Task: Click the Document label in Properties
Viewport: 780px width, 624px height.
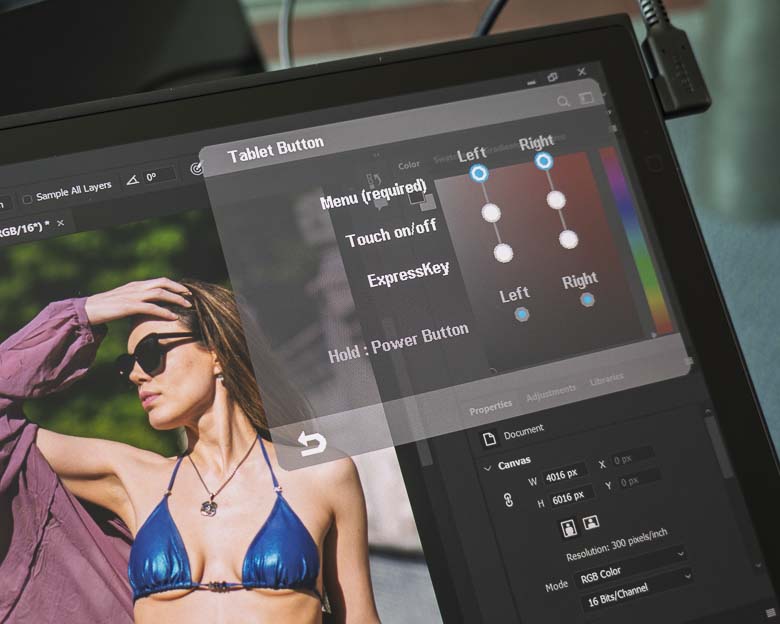Action: tap(524, 431)
